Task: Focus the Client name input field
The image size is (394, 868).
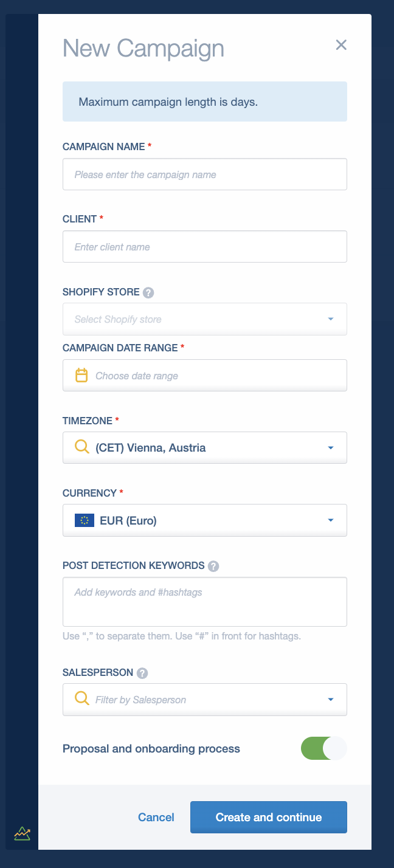Action: 205,247
